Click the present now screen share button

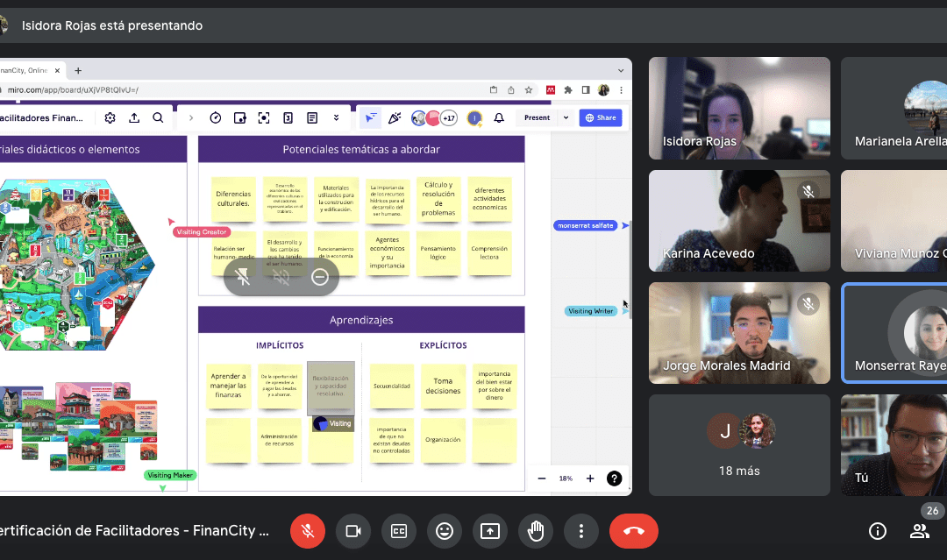click(x=490, y=531)
